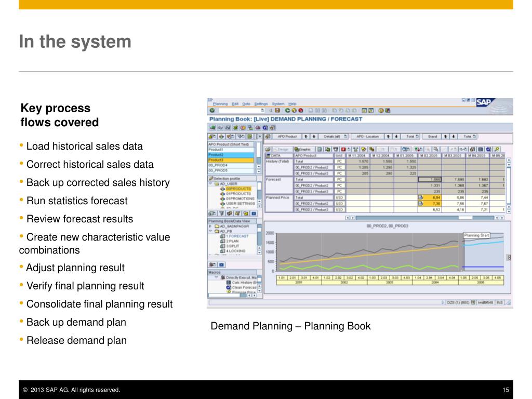Open the Settings menu
Screen dimensions: 532x399
pyautogui.click(x=261, y=104)
